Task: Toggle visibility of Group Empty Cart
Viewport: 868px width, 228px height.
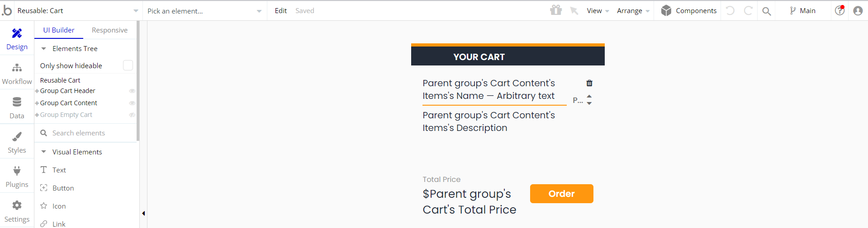Action: coord(132,115)
